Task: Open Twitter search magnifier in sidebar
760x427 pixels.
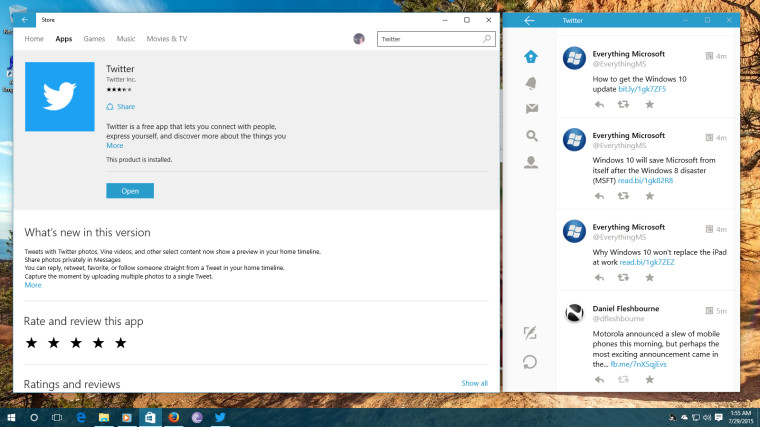Action: [x=532, y=136]
